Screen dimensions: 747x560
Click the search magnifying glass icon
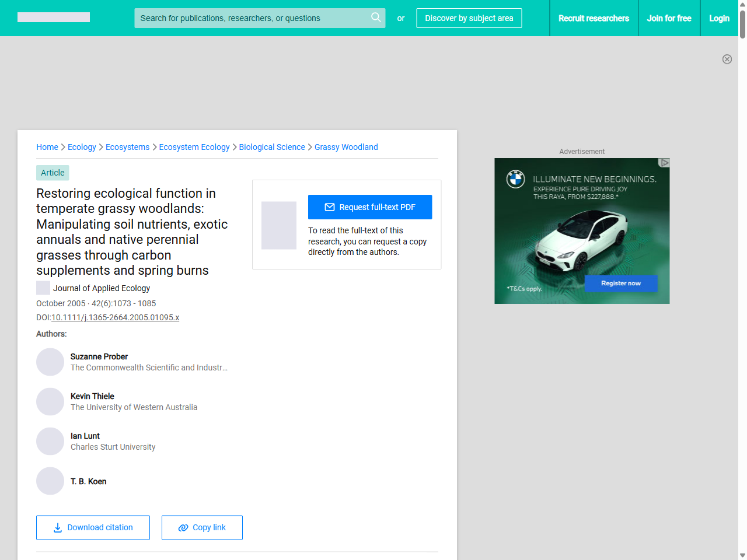(376, 18)
